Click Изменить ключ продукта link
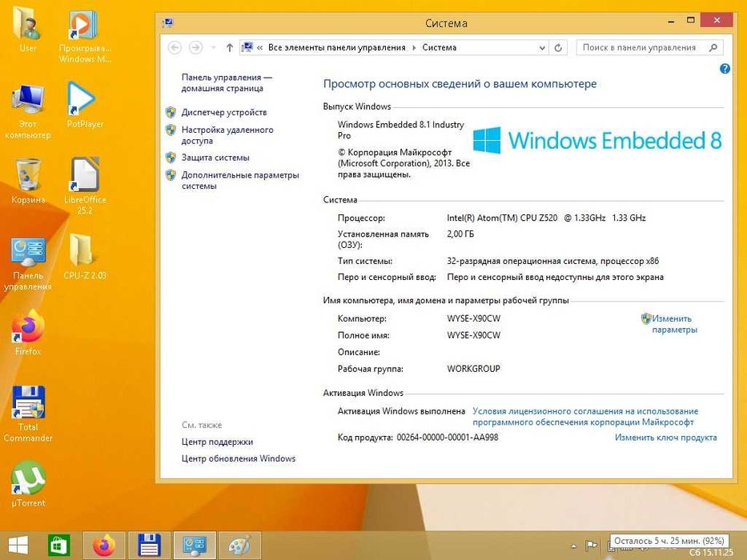Viewport: 747px width, 560px height. (665, 437)
